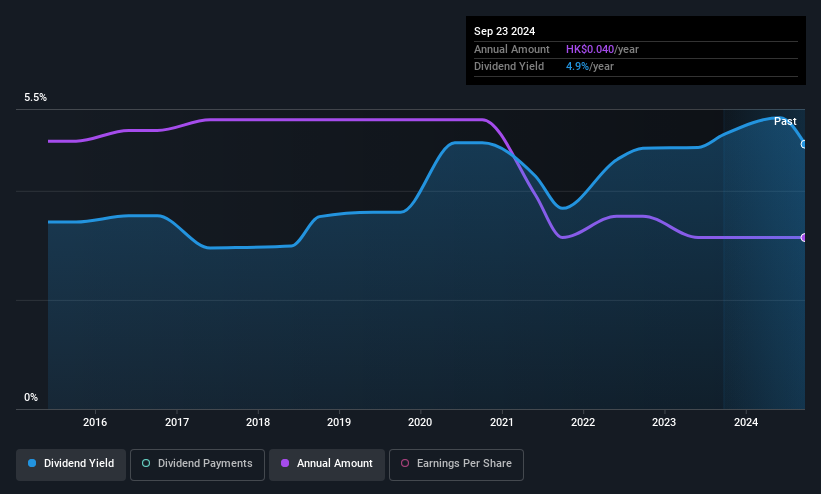Click the purple Annual Amount legend dot
This screenshot has height=494, width=821.
pos(285,463)
